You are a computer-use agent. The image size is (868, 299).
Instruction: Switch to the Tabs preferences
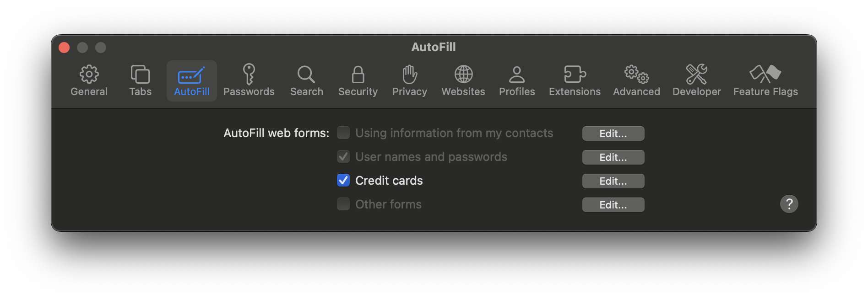click(x=140, y=81)
